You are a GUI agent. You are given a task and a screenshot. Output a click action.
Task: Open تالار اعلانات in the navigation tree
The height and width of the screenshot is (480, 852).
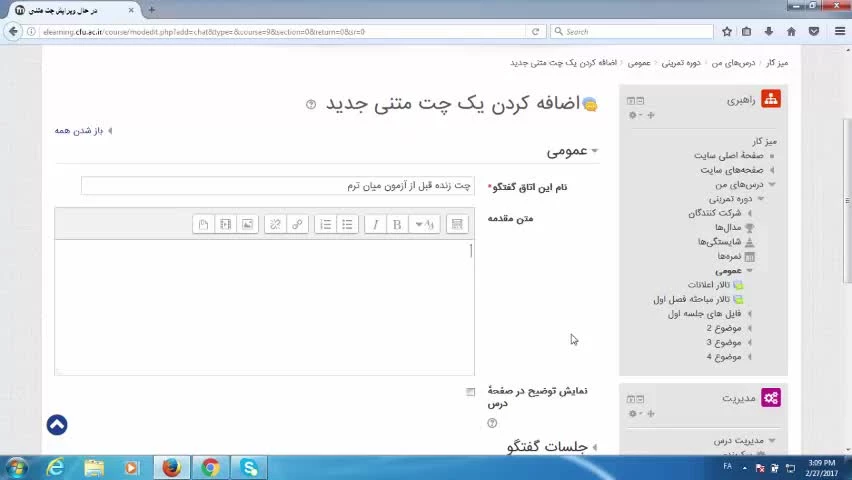[709, 285]
